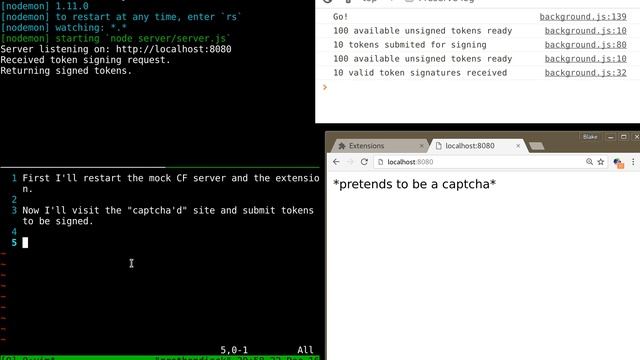Close the Extensions tab
The width and height of the screenshot is (640, 360).
tap(421, 146)
